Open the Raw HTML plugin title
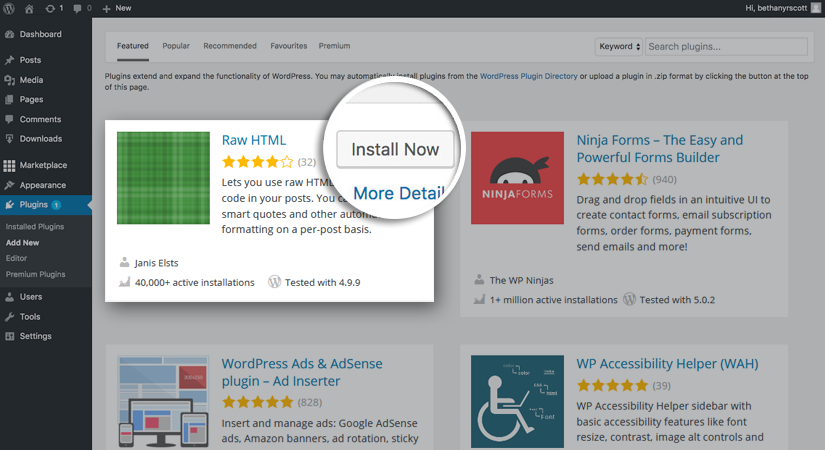The height and width of the screenshot is (450, 825). click(x=254, y=141)
